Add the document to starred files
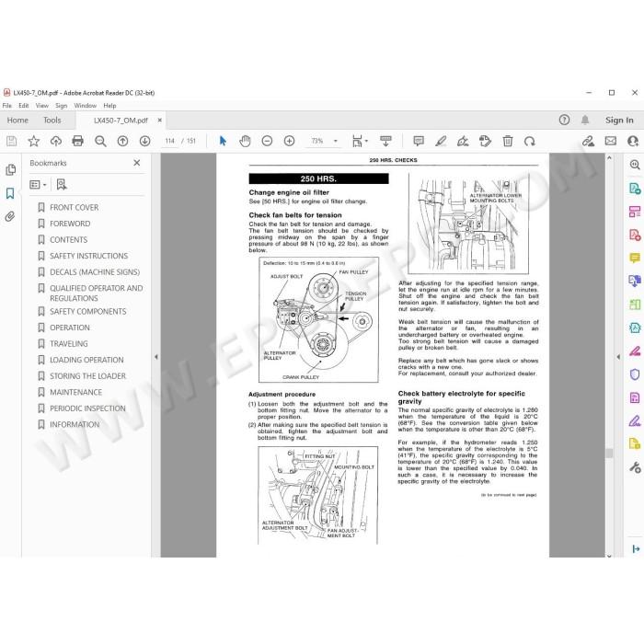644x644 pixels. click(x=34, y=142)
